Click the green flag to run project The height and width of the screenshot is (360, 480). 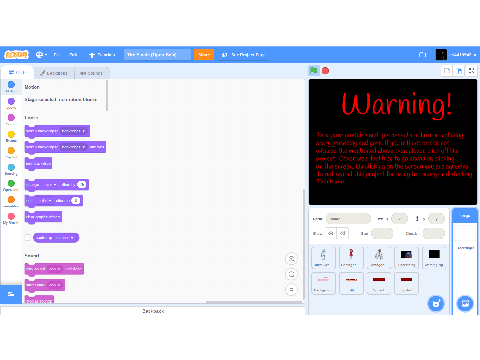coord(313,71)
